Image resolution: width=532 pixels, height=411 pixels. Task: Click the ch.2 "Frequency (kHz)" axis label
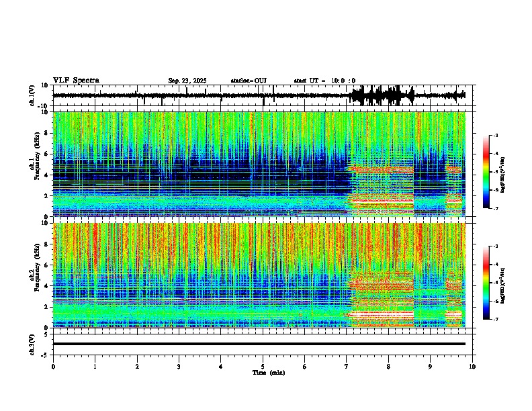pyautogui.click(x=37, y=267)
